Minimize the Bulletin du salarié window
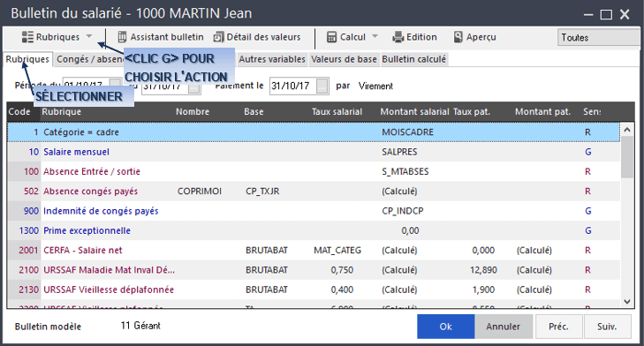Viewport: 644px width, 346px height. click(x=588, y=15)
